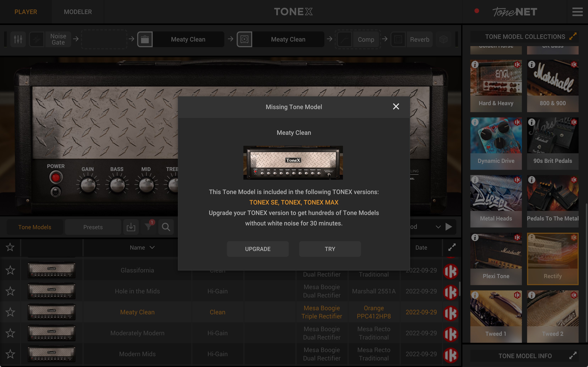Switch to the MODELER tab
This screenshot has width=588, height=367.
tap(78, 12)
